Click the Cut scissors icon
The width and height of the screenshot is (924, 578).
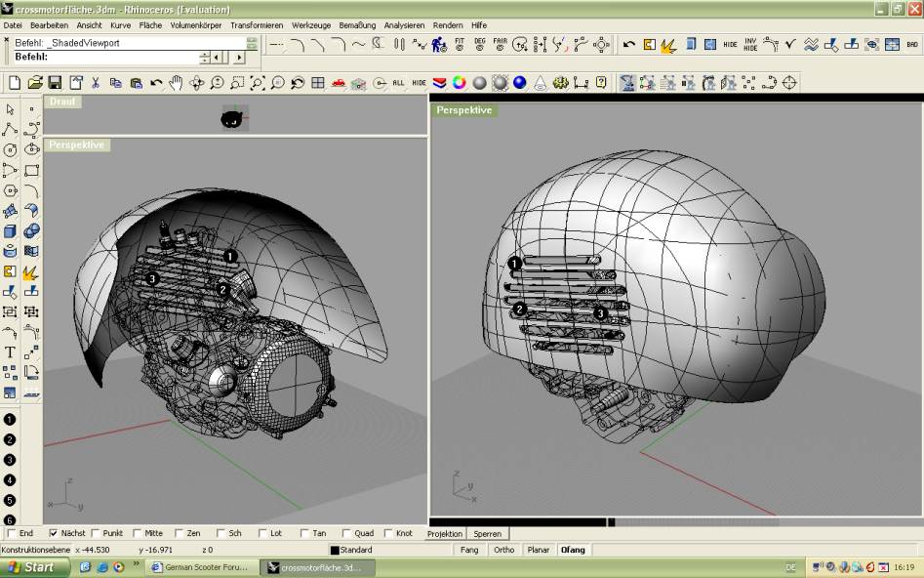pyautogui.click(x=96, y=83)
